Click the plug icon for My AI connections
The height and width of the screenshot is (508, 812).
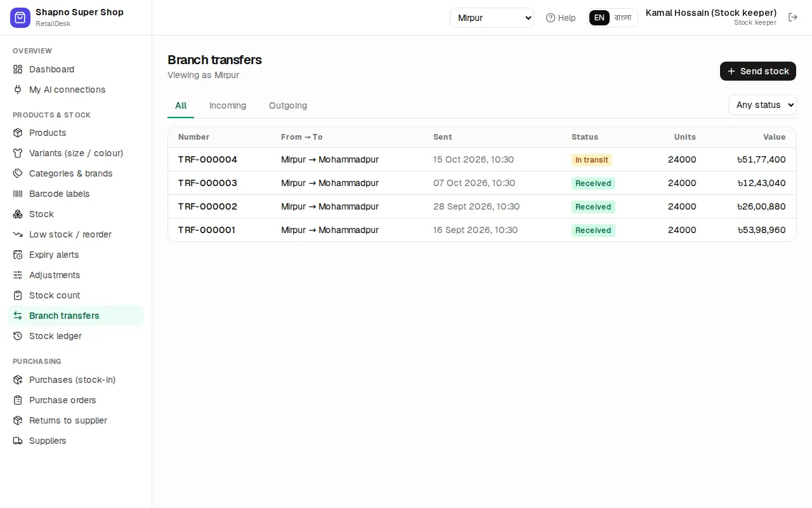(18, 90)
